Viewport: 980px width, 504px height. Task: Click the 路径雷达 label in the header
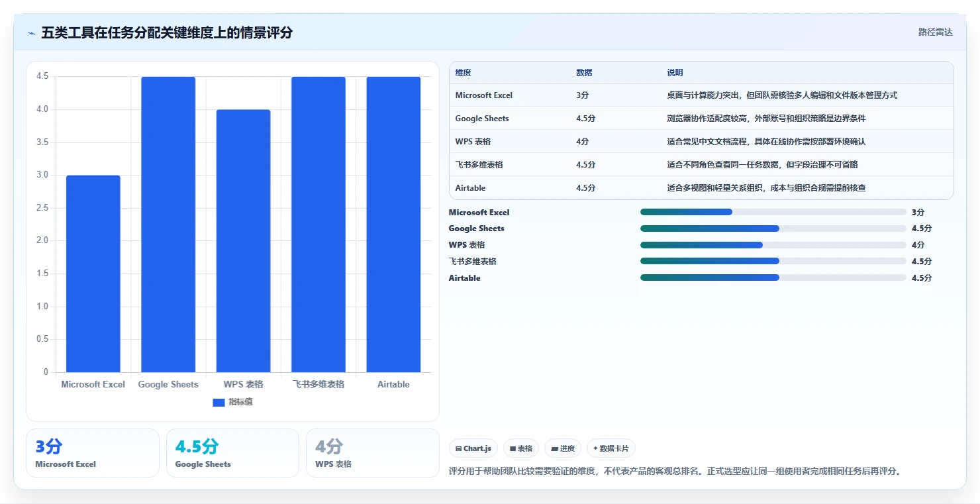[936, 32]
